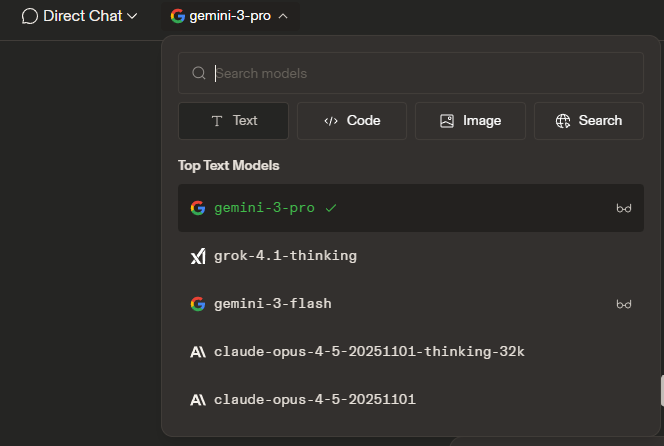
Task: Click the glasses icon on the gemini-3-pro row
Action: pyautogui.click(x=624, y=208)
